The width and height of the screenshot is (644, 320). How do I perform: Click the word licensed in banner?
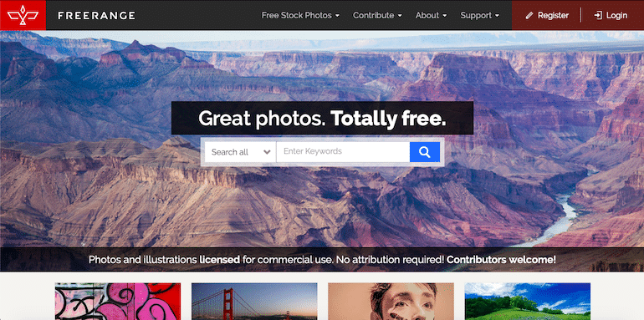[x=220, y=260]
